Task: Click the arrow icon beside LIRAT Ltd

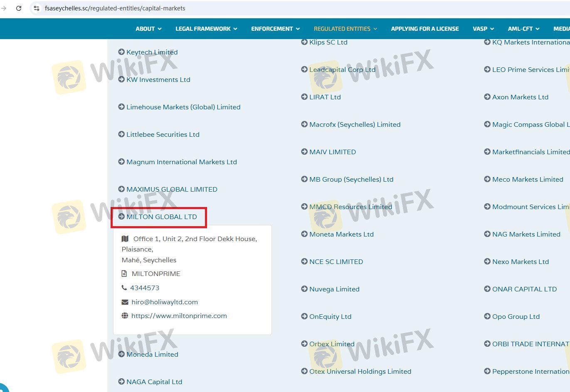Action: click(x=304, y=97)
